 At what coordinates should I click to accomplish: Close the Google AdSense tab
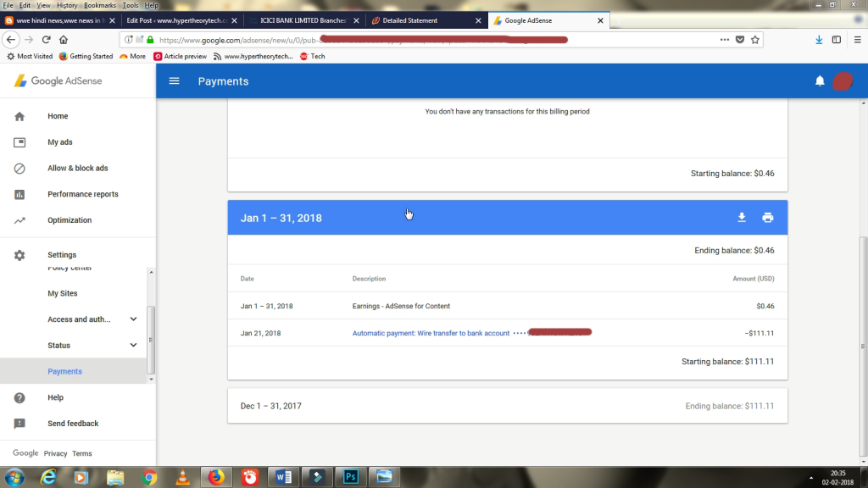pos(600,20)
